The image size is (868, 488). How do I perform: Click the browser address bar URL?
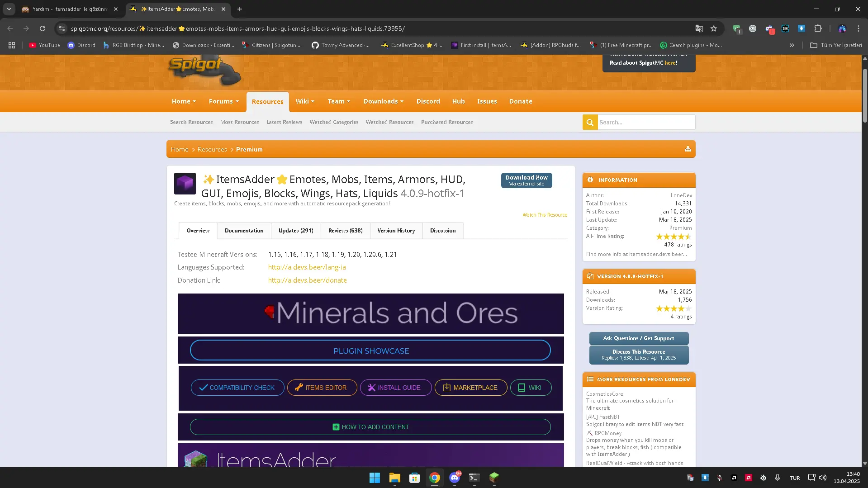(x=238, y=28)
